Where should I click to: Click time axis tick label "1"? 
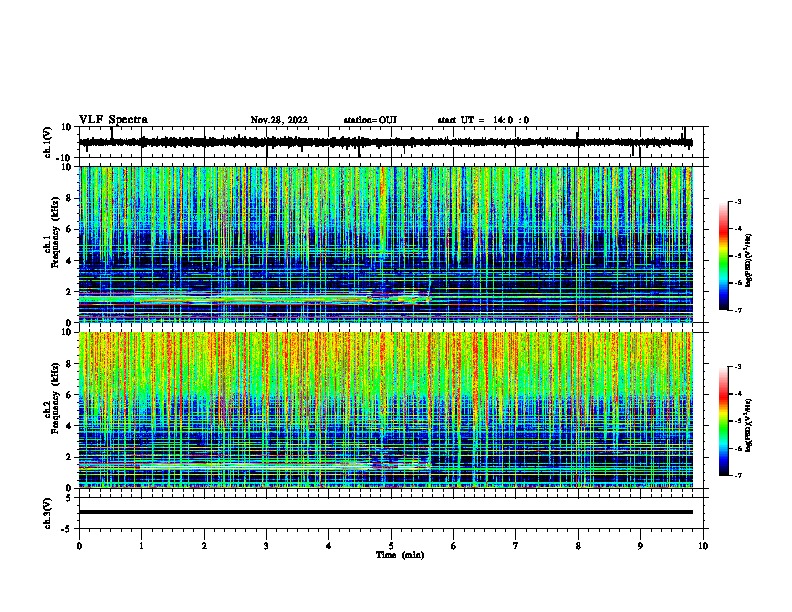[x=141, y=546]
